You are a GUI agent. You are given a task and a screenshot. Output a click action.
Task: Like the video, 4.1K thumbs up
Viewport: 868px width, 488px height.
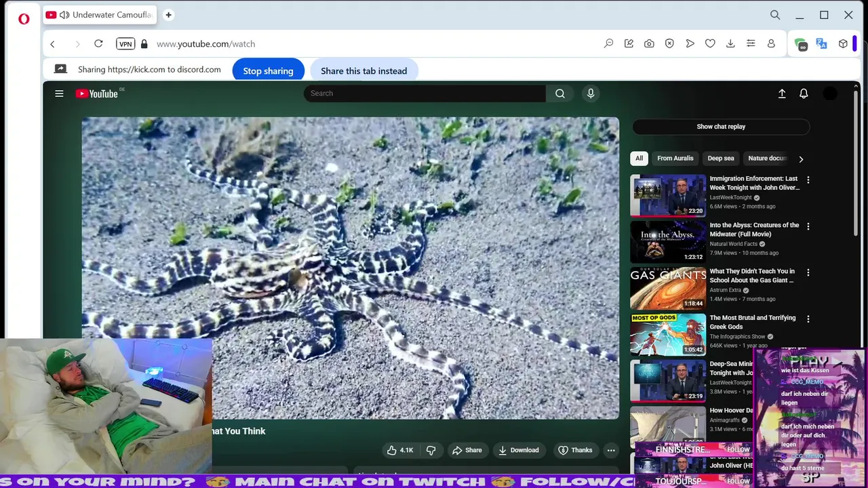pos(399,450)
